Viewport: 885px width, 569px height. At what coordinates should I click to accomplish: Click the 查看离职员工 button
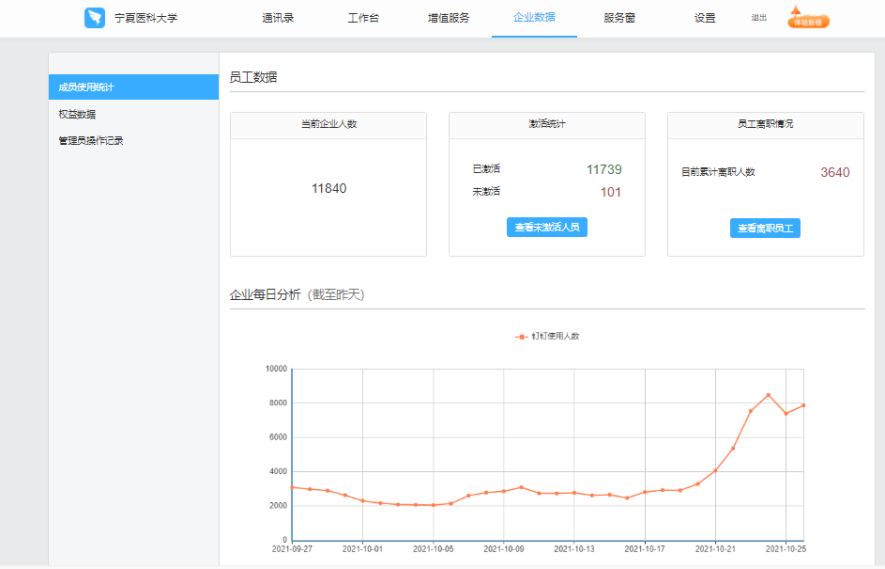[765, 229]
